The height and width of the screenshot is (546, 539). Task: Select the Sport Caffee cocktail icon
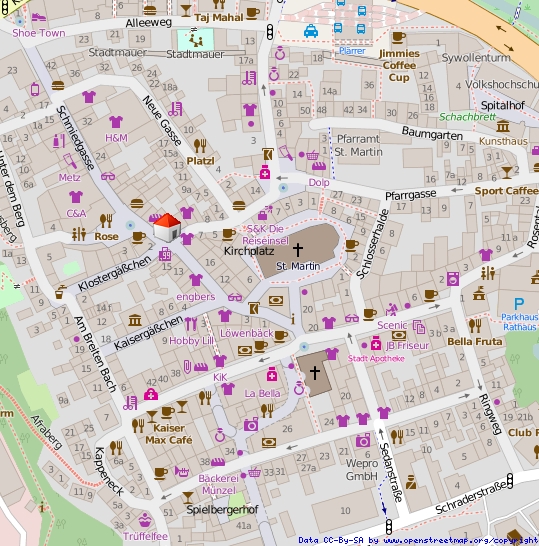(507, 172)
